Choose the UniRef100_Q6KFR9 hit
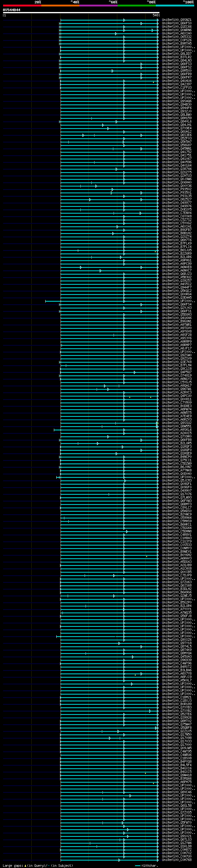This screenshot has width=197, height=868. [176, 74]
